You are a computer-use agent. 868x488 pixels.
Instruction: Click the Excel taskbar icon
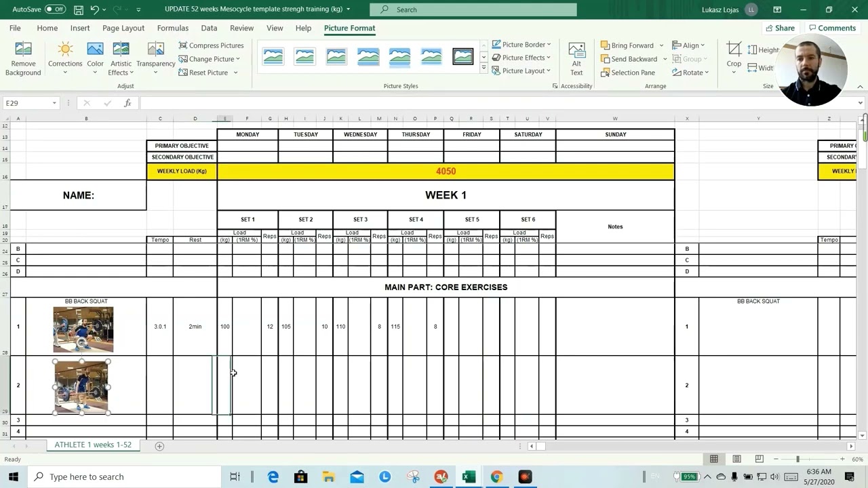[469, 476]
